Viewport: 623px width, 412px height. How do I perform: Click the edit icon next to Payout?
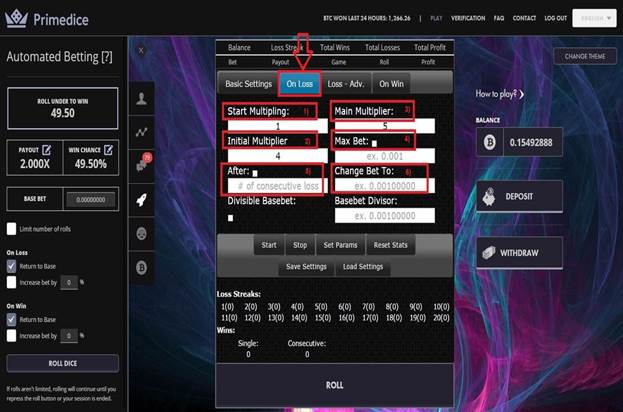click(x=50, y=149)
